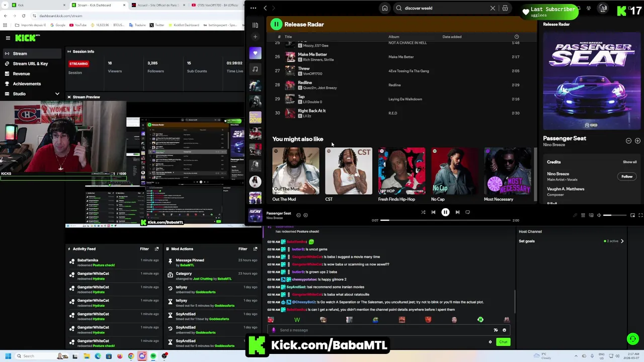Open Achievements in Kick sidebar
The image size is (644, 362).
[x=27, y=83]
